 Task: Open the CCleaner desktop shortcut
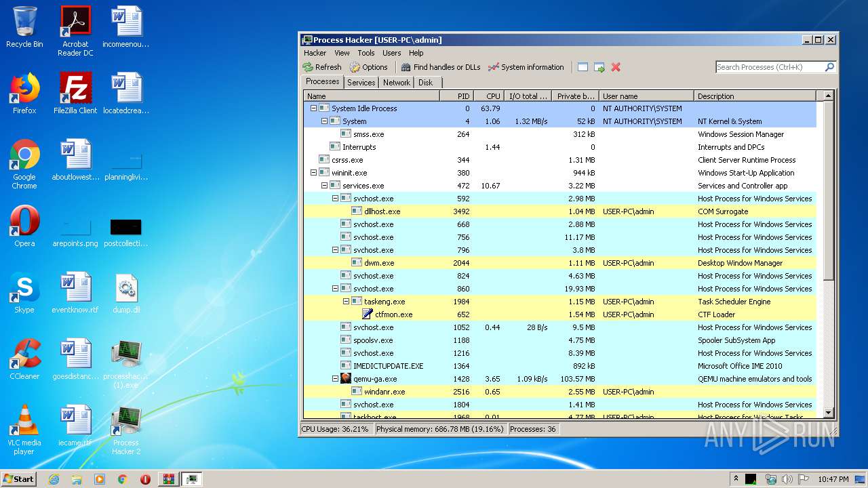point(24,359)
